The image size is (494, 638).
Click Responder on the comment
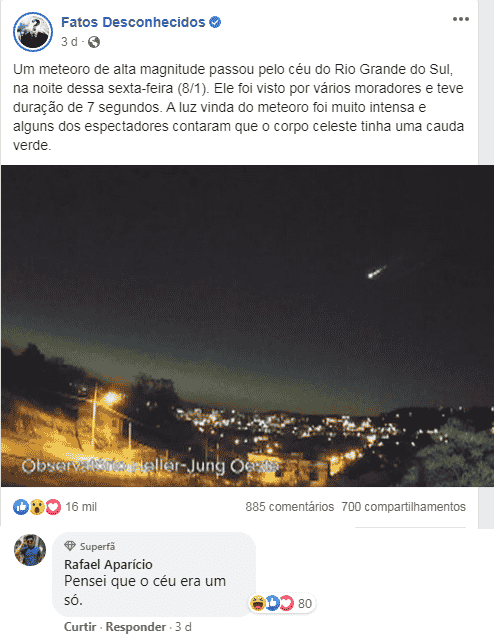136,627
